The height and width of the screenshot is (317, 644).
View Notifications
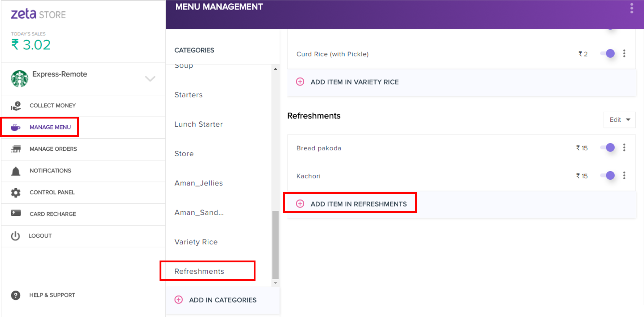(x=83, y=171)
